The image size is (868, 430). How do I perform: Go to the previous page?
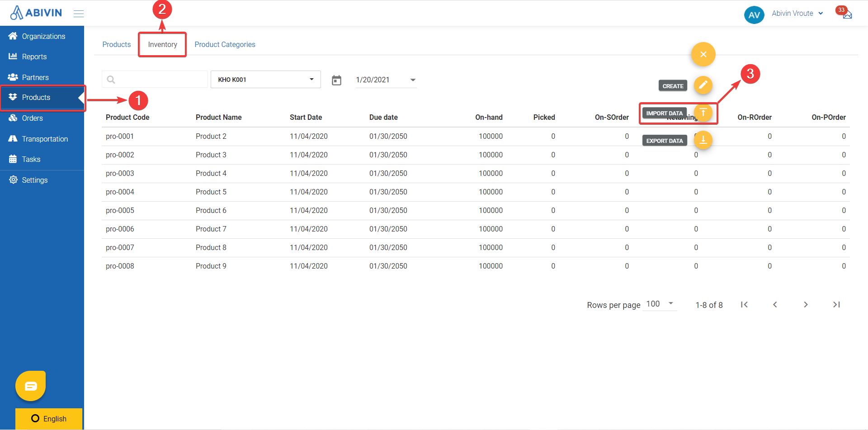[775, 305]
